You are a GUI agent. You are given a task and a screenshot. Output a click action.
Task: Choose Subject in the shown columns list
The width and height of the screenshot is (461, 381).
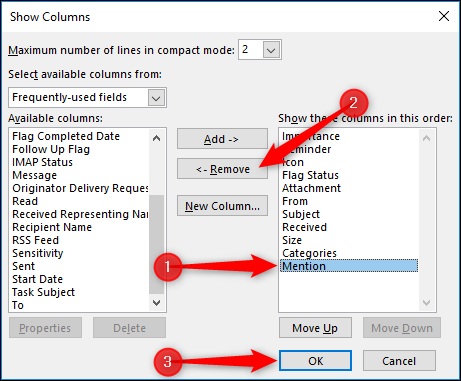click(x=301, y=214)
